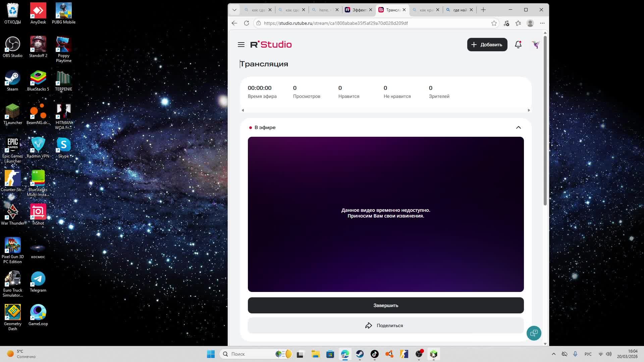This screenshot has width=644, height=362.
Task: Click the "Поделиться" share button
Action: coord(386,325)
